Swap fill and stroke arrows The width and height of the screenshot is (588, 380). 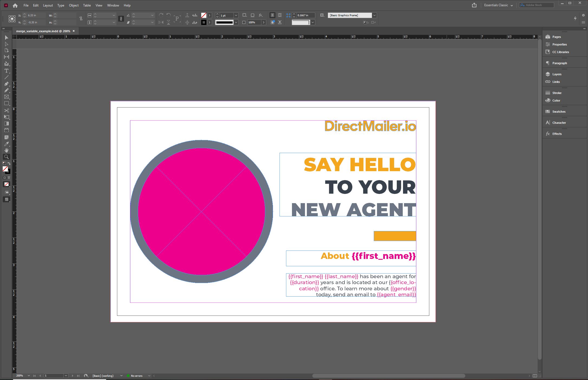pos(9,163)
